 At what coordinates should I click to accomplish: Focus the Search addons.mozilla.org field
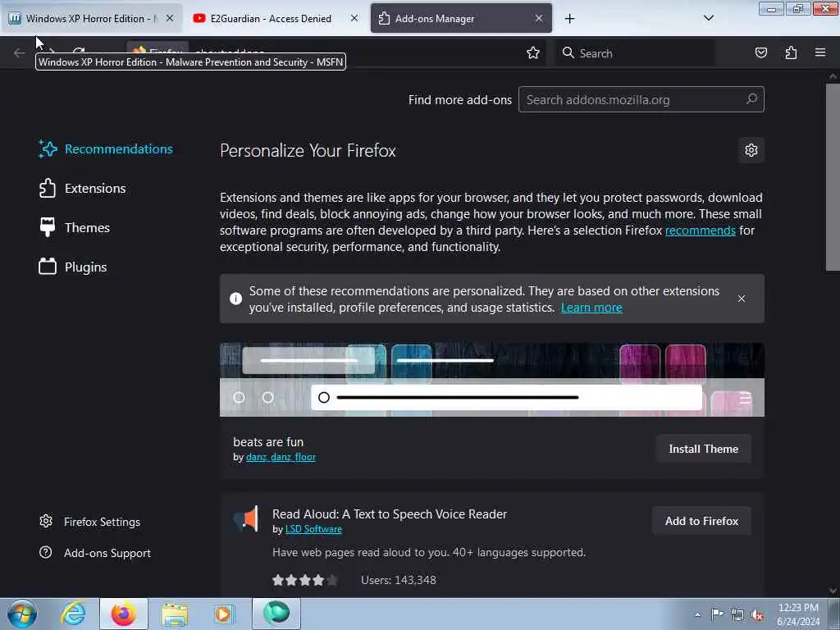(x=641, y=99)
